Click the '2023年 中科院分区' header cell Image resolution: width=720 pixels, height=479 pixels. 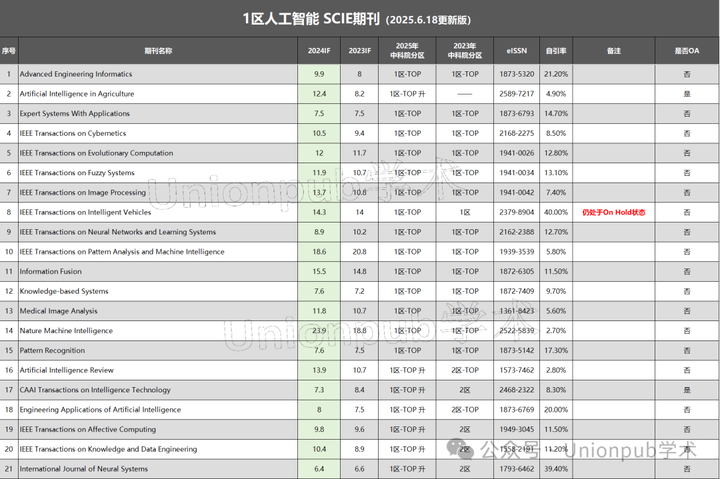465,51
